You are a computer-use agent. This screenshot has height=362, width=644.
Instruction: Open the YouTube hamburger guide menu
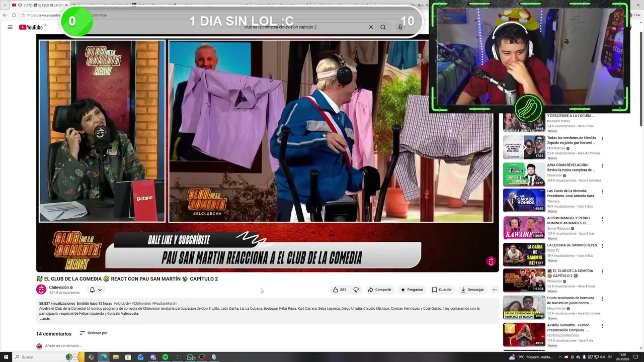10,27
